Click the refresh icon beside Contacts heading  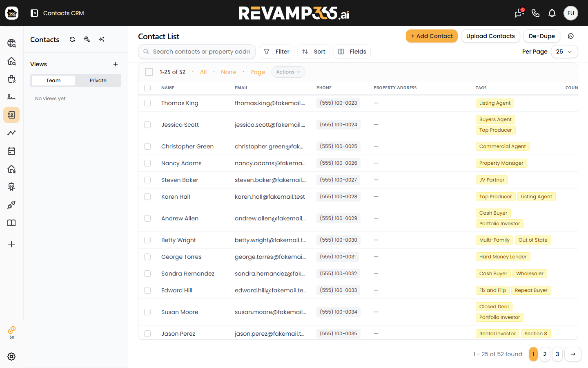pyautogui.click(x=72, y=39)
